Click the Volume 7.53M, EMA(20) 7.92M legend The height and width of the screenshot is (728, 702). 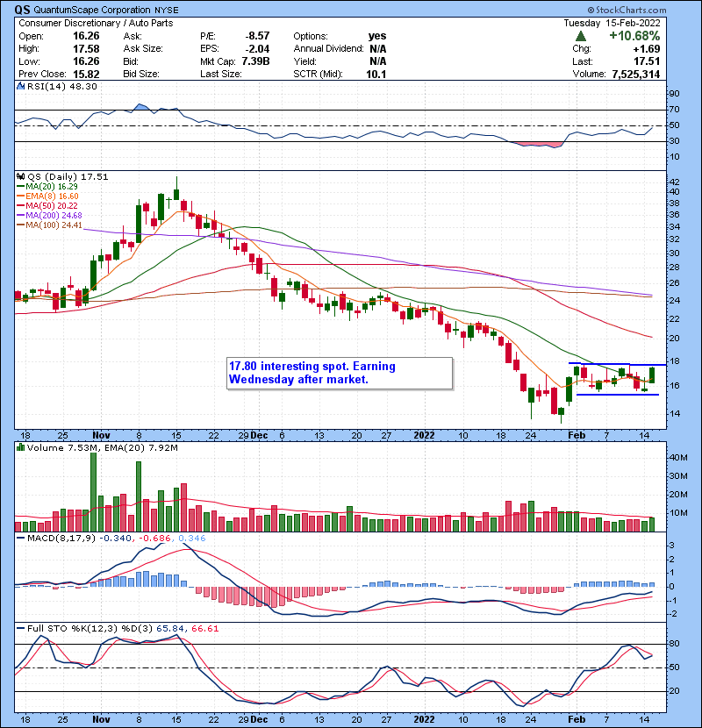[102, 448]
